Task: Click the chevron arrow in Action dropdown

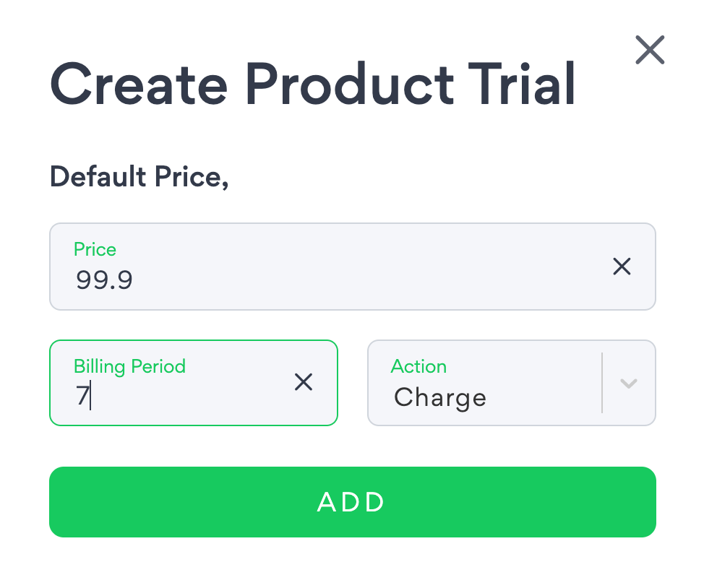Action: (x=629, y=383)
